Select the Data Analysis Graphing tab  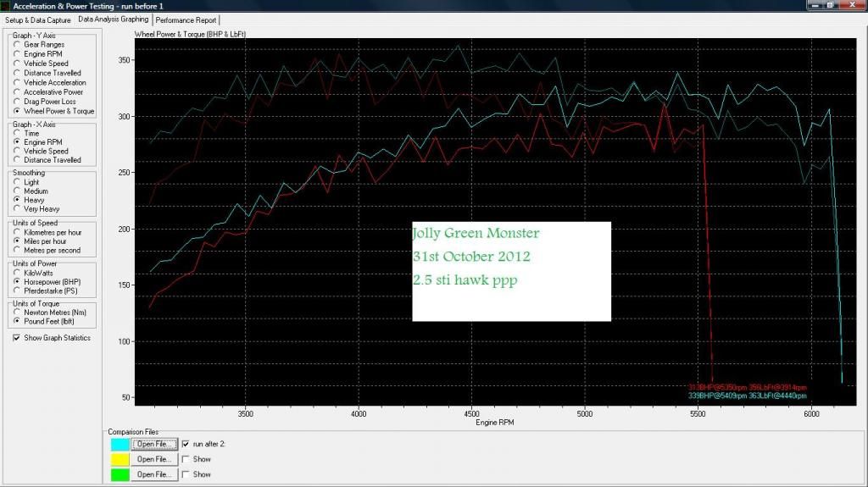point(113,19)
